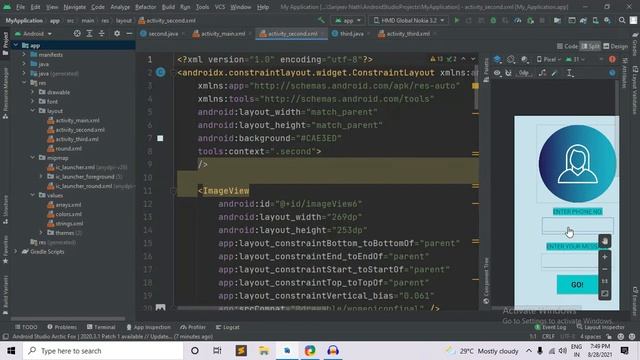
Task: Open the API 31 version dropdown
Action: [575, 60]
